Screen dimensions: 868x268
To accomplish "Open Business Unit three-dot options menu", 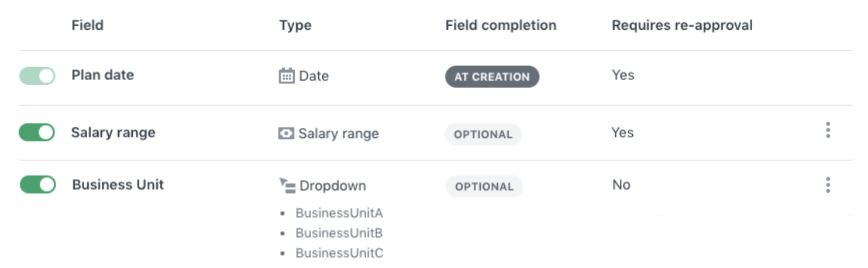I will pos(828,185).
